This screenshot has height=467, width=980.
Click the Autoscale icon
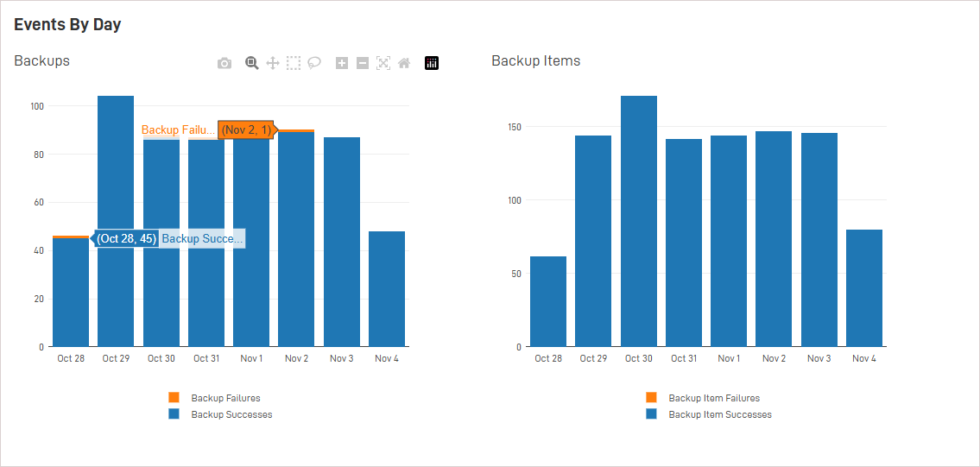coord(383,63)
